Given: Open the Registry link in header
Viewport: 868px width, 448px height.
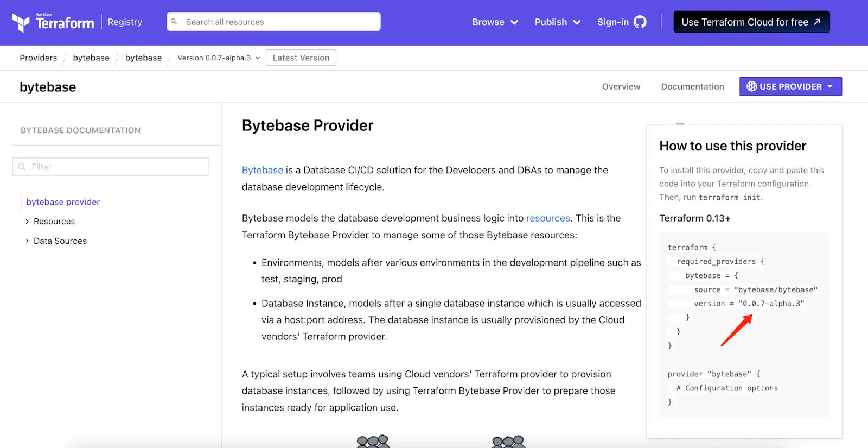Looking at the screenshot, I should point(125,22).
